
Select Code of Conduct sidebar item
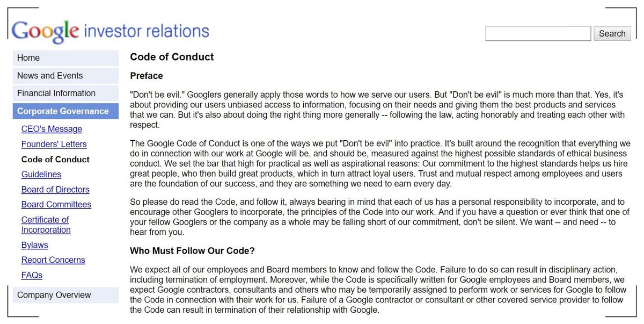coord(55,159)
